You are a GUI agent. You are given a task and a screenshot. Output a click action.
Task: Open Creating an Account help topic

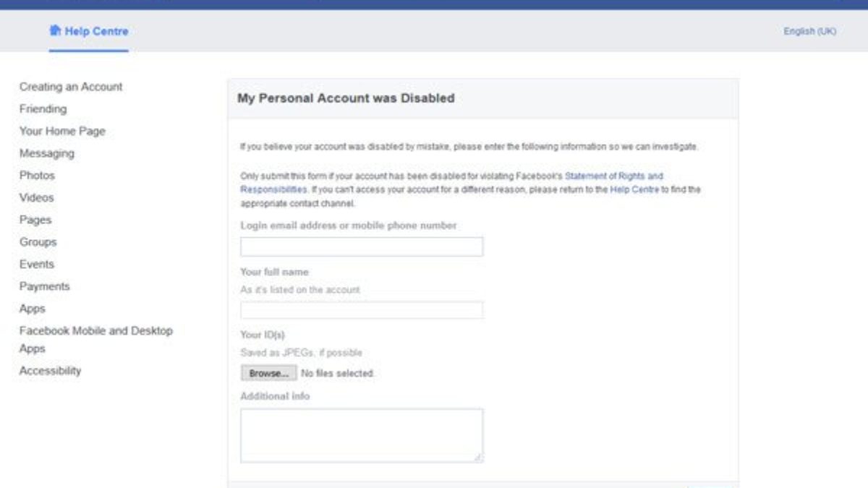[71, 87]
